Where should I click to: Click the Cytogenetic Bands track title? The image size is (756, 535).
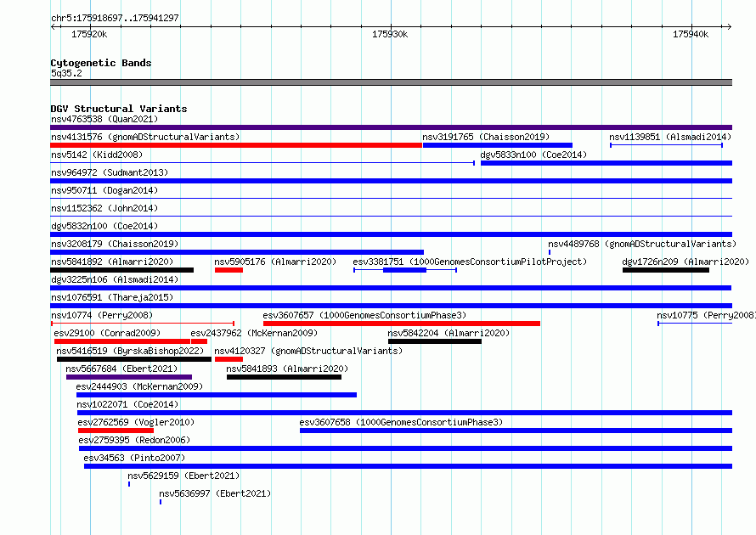[x=101, y=63]
